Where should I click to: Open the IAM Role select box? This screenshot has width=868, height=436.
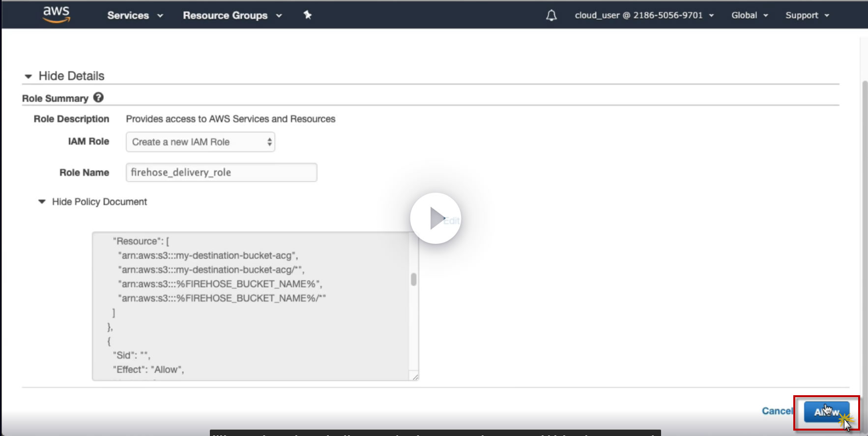pyautogui.click(x=201, y=142)
